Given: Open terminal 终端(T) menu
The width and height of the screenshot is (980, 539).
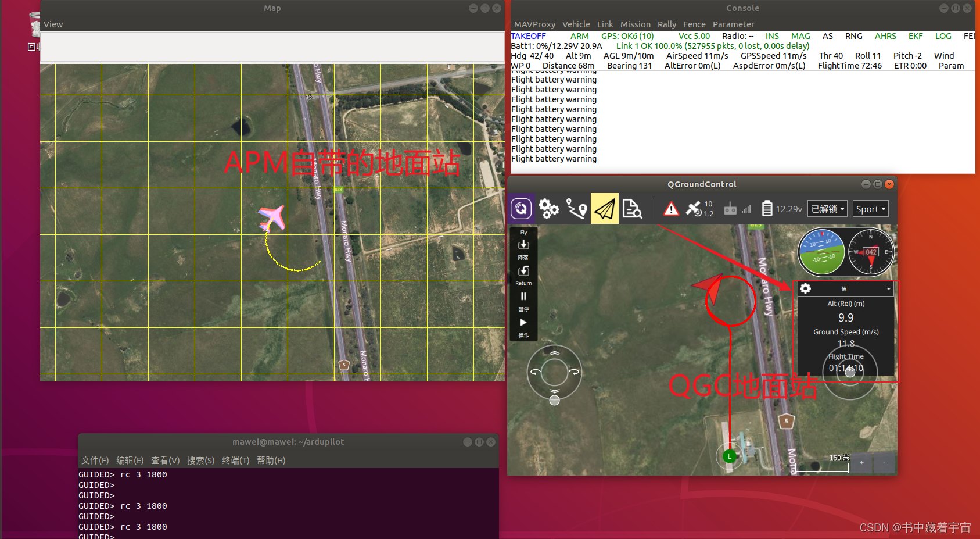Looking at the screenshot, I should (x=235, y=460).
